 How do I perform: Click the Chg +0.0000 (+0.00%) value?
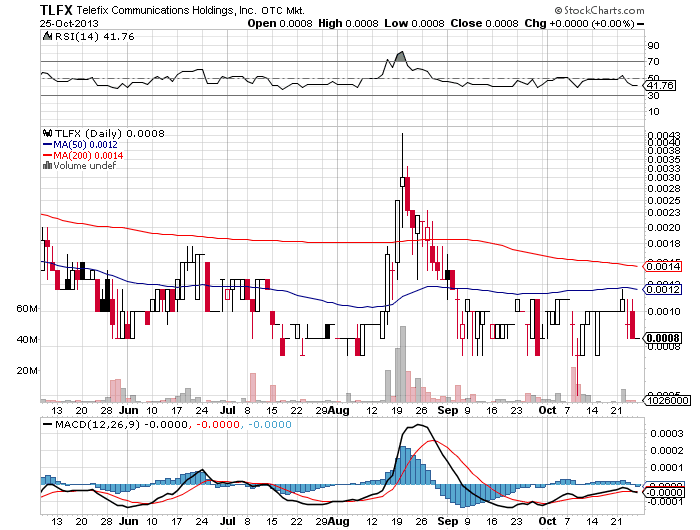pos(579,23)
